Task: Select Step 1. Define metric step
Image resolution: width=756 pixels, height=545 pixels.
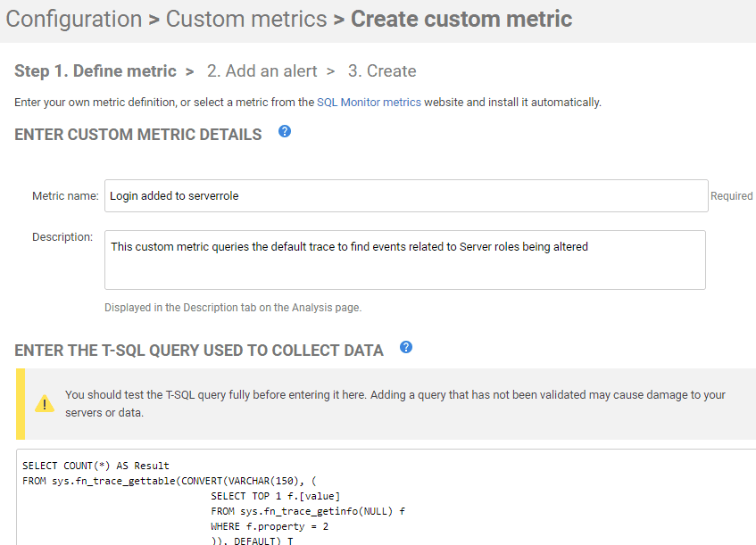Action: click(96, 70)
